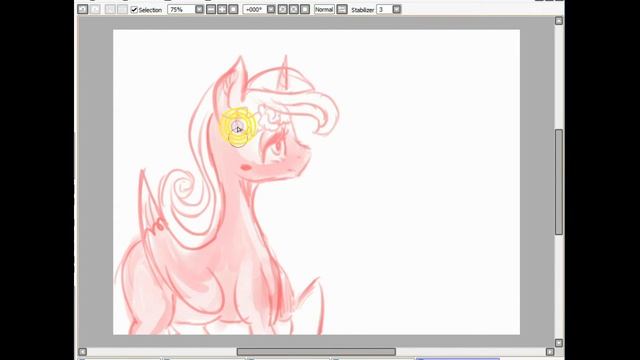Viewport: 640px width, 360px height.
Task: Click the Normal mode box
Action: (324, 9)
